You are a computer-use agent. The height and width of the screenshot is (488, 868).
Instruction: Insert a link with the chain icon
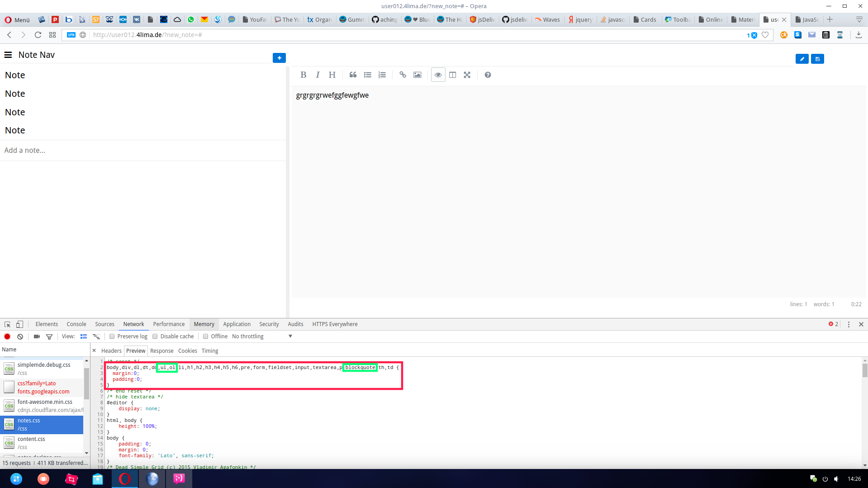coord(403,75)
